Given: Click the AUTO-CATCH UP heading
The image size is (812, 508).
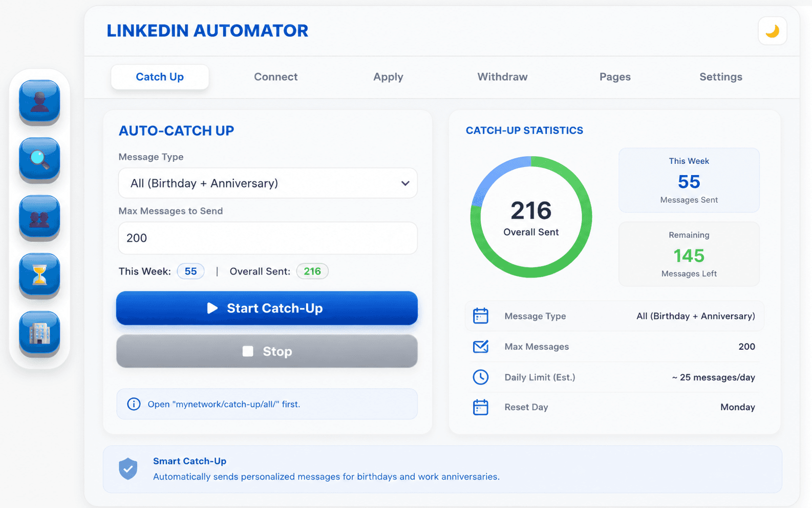Looking at the screenshot, I should [176, 131].
